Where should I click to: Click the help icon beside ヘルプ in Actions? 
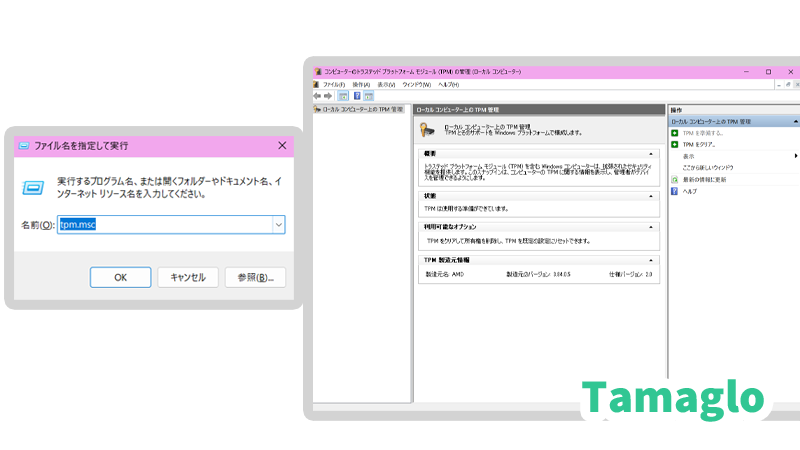[x=675, y=191]
